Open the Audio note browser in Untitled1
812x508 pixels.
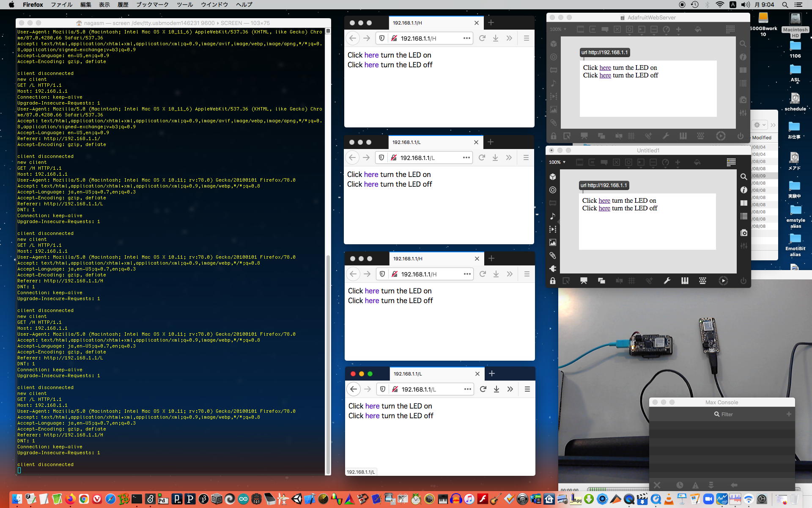point(553,216)
